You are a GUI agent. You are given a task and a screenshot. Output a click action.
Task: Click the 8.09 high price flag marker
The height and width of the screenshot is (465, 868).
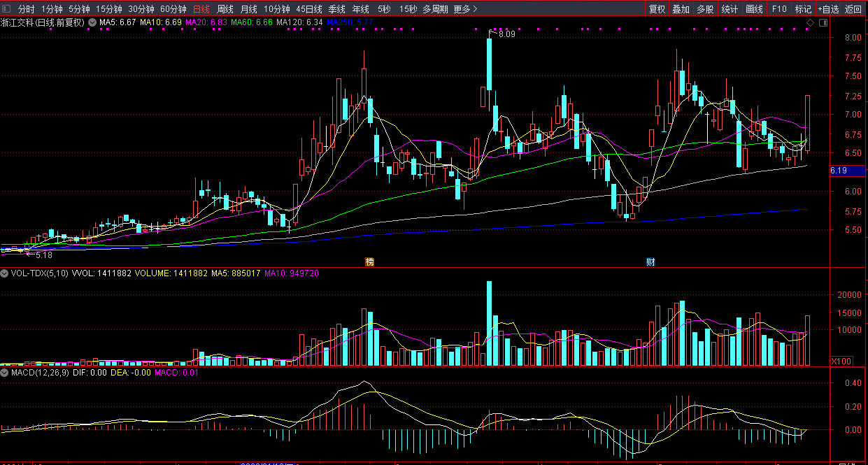click(506, 34)
